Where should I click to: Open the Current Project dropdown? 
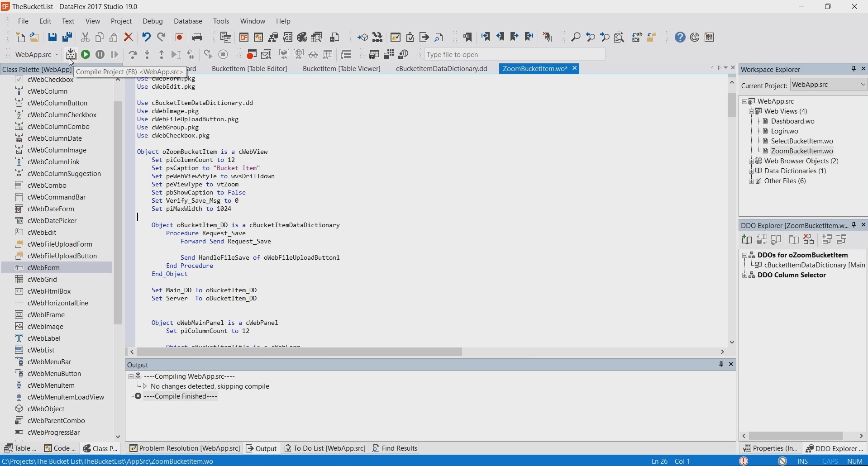coord(863,85)
